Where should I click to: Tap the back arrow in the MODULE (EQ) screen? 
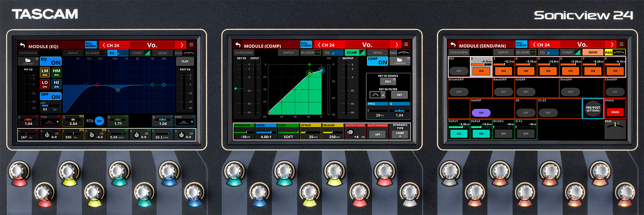(x=22, y=45)
